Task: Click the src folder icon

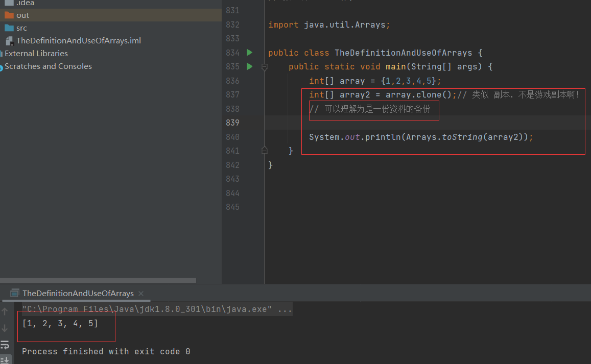Action: (x=9, y=28)
